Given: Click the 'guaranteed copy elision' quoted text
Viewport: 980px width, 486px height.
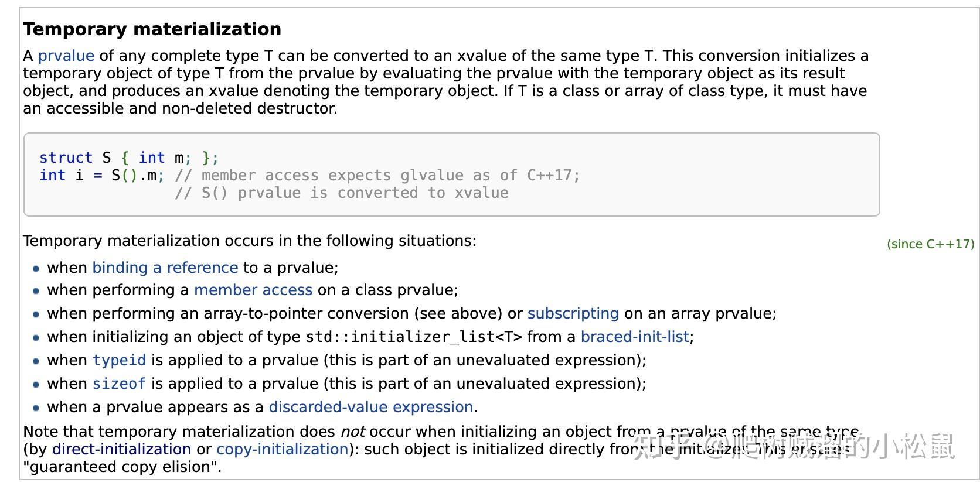Looking at the screenshot, I should click(x=122, y=467).
